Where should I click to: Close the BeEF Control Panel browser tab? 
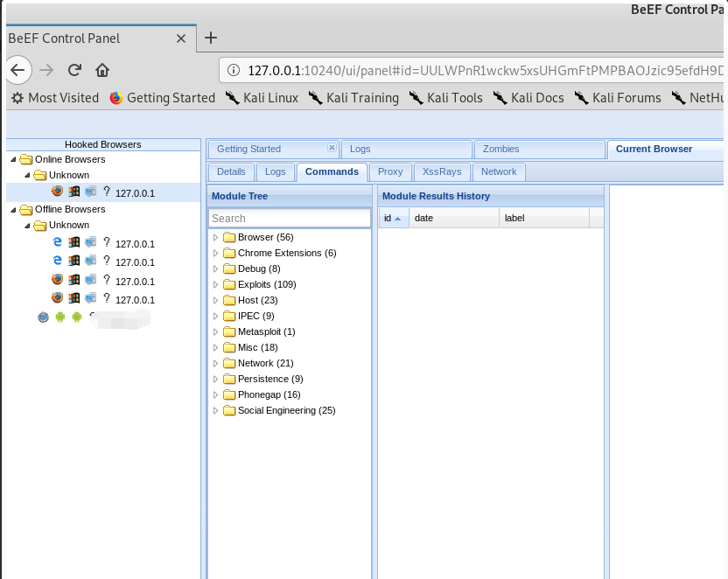pyautogui.click(x=181, y=38)
